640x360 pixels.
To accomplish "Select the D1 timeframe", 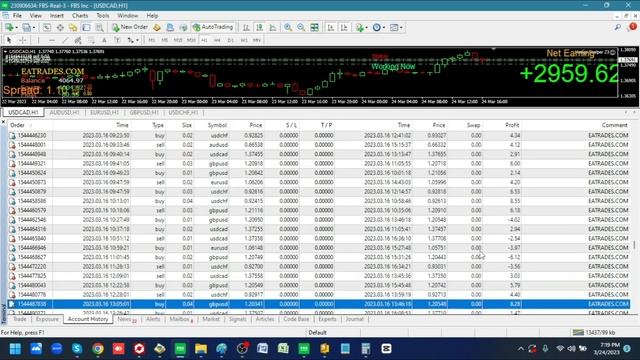I will [231, 40].
